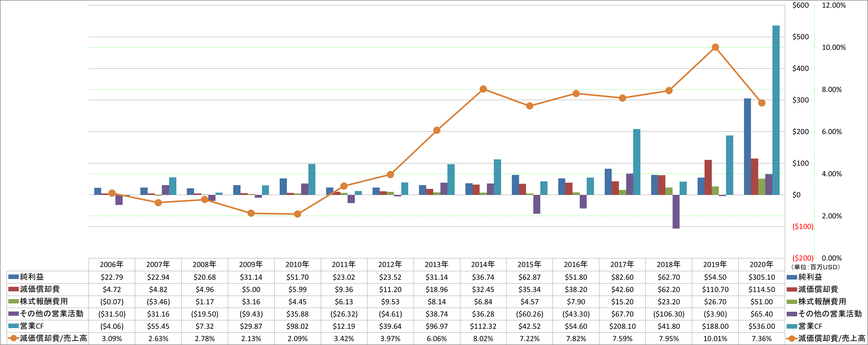The height and width of the screenshot is (345, 868).
Task: Select the ($4.06) 営業CF cell for 2006年
Action: pos(112,326)
